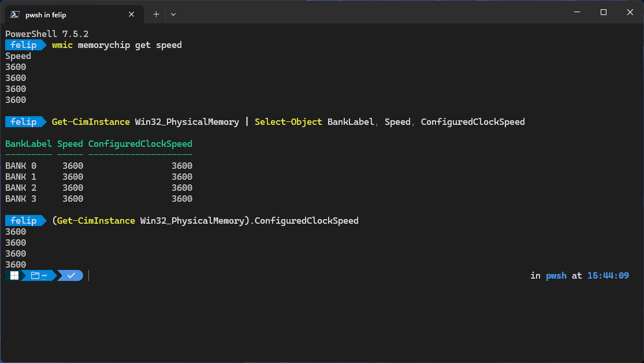
Task: Click the "15:44:09" timestamp
Action: click(x=608, y=276)
